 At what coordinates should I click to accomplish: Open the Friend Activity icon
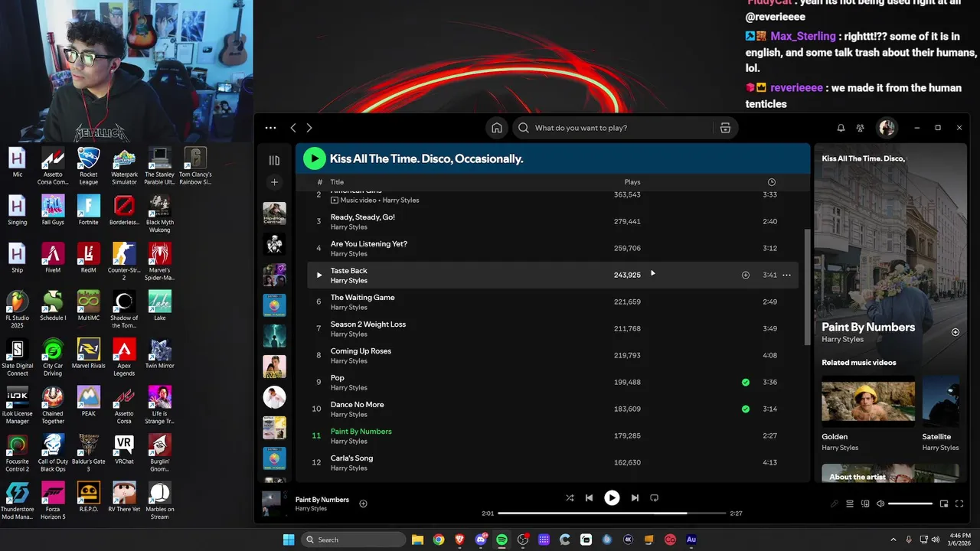[861, 128]
